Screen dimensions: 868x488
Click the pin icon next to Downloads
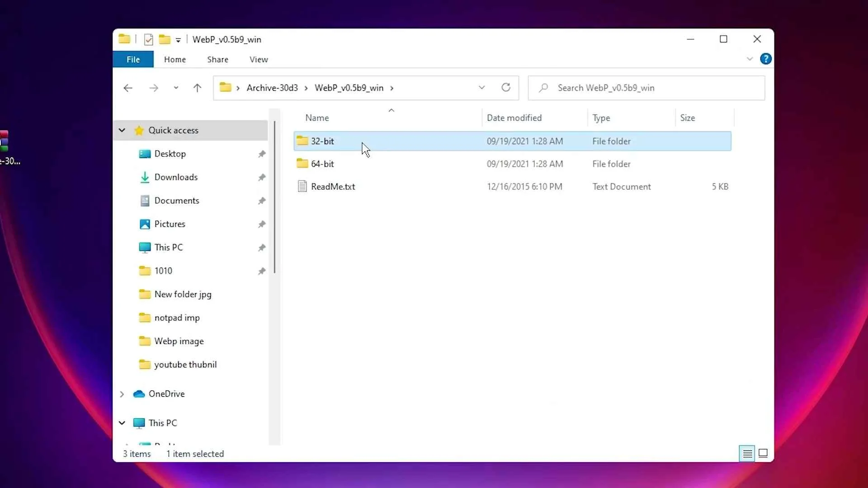coord(262,178)
